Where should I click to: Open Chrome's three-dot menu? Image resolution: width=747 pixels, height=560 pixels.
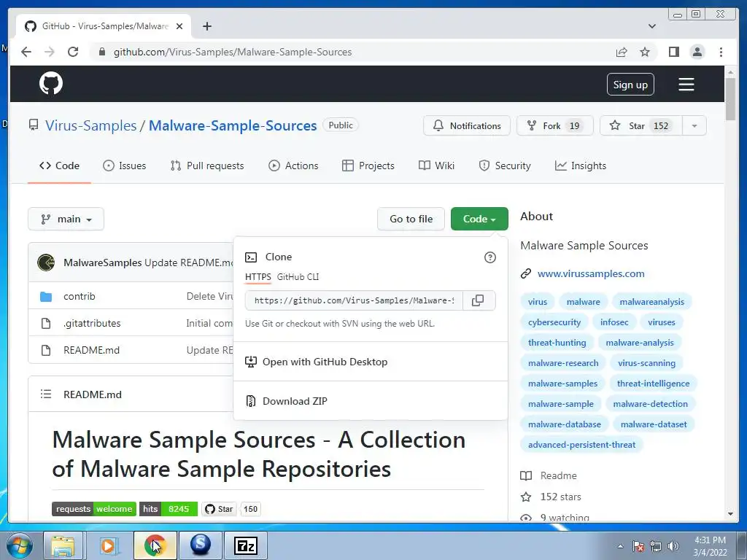tap(721, 52)
